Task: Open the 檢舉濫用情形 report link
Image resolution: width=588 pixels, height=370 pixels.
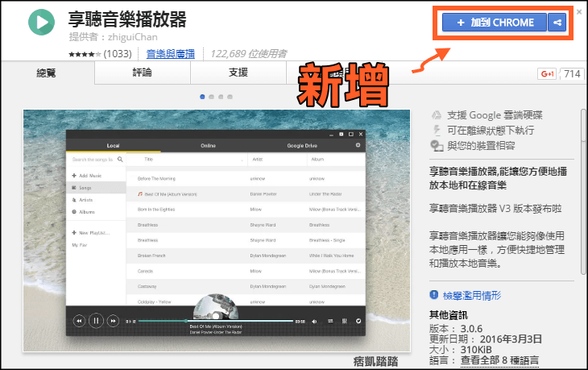Action: coord(472,296)
